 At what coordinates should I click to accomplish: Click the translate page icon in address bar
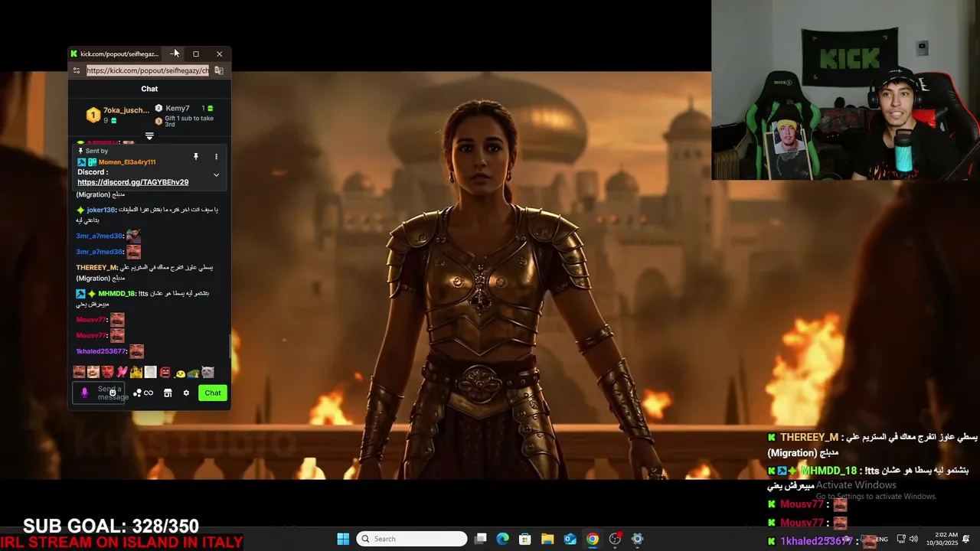(x=219, y=70)
